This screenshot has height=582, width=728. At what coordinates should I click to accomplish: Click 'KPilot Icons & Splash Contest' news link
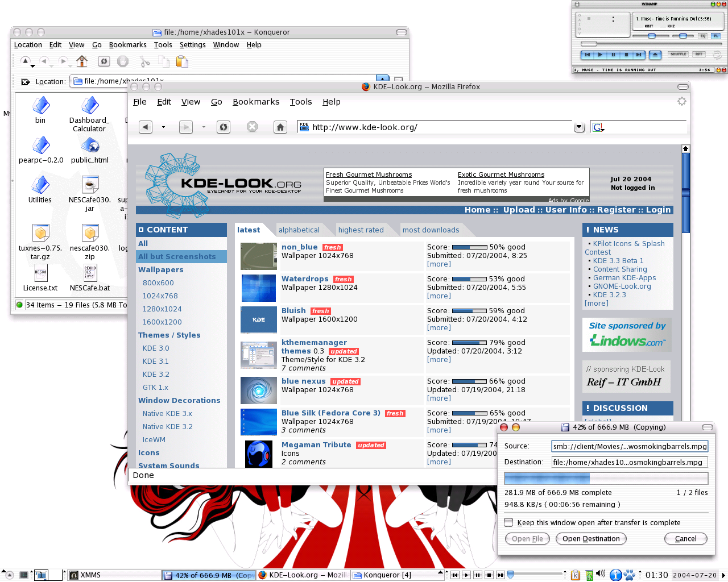[624, 248]
